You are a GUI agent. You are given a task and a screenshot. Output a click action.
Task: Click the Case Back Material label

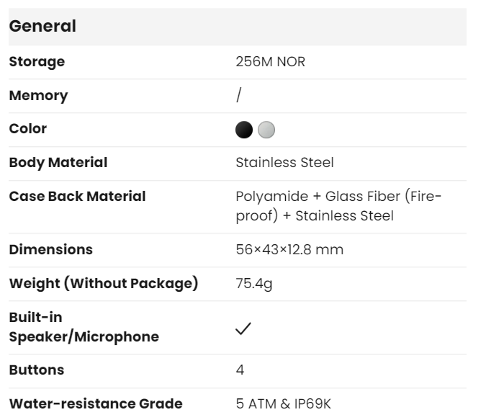(77, 196)
